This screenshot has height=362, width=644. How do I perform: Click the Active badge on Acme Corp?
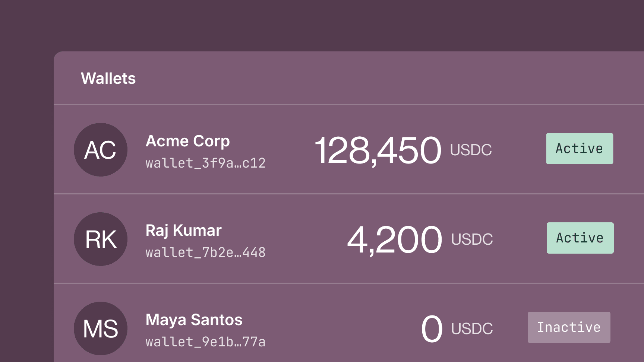[579, 148]
